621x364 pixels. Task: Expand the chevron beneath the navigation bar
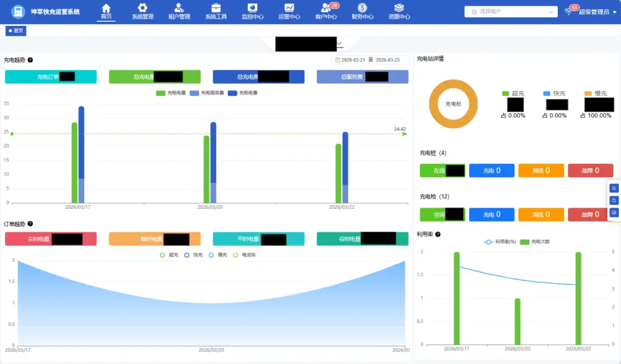pyautogui.click(x=339, y=44)
